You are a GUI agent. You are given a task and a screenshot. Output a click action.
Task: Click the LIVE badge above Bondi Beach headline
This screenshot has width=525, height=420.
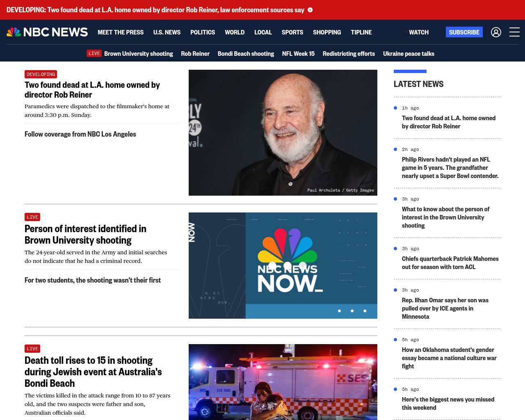pyautogui.click(x=32, y=349)
